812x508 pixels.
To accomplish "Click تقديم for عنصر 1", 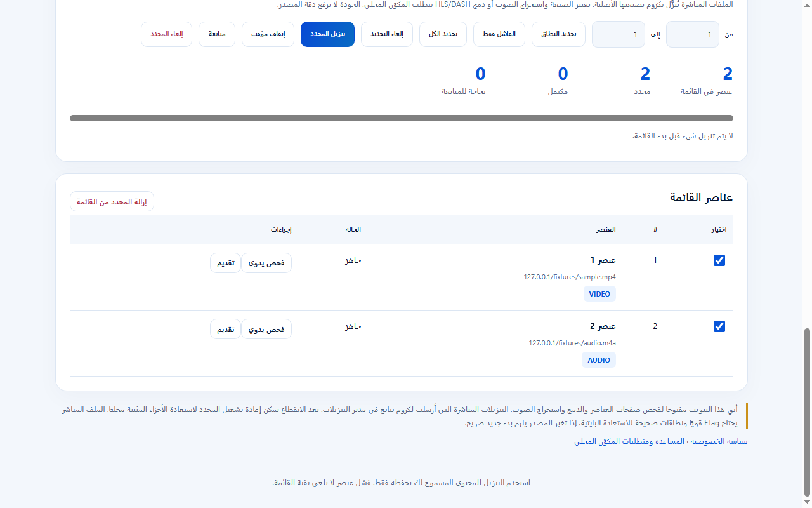I will pyautogui.click(x=226, y=263).
